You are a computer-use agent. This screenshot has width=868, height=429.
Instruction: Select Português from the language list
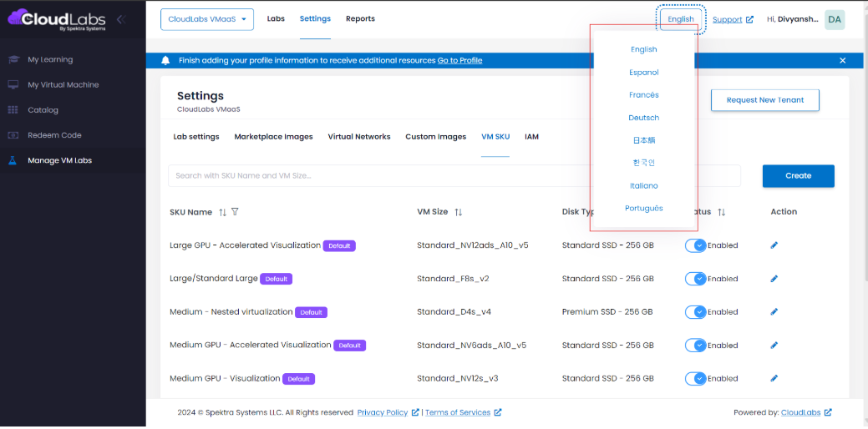click(644, 209)
